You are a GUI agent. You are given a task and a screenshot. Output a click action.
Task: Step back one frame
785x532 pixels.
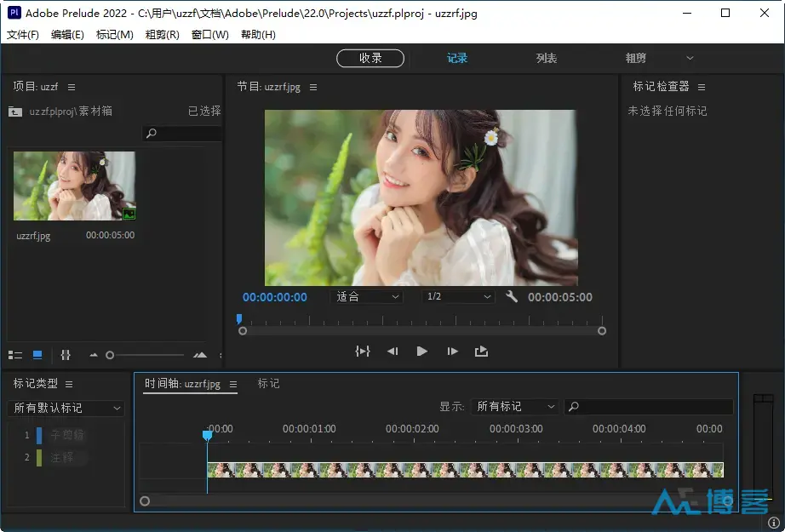[392, 351]
